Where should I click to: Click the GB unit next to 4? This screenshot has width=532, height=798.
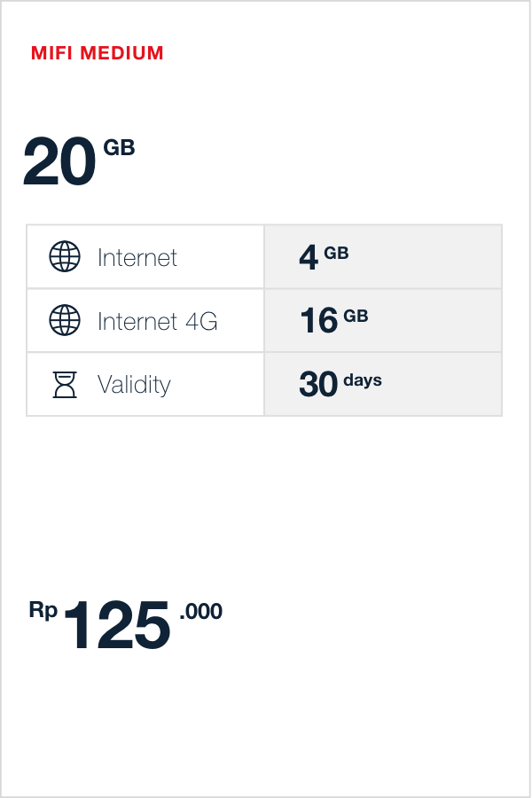point(336,253)
